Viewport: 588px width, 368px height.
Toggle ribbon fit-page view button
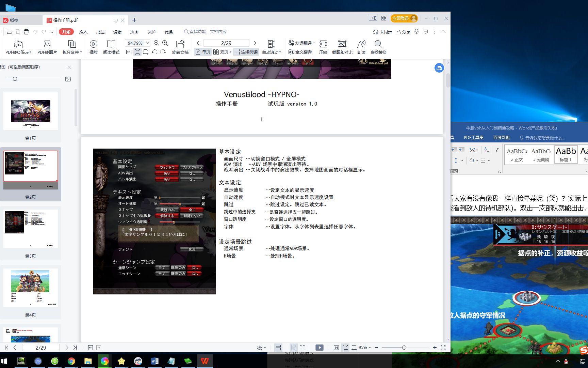tap(137, 52)
